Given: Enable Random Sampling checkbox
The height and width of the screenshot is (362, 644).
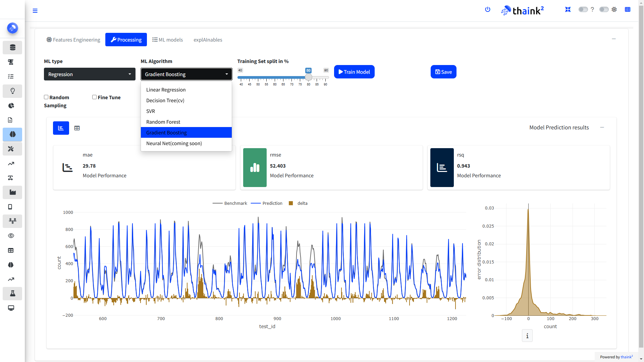Looking at the screenshot, I should click(x=46, y=97).
